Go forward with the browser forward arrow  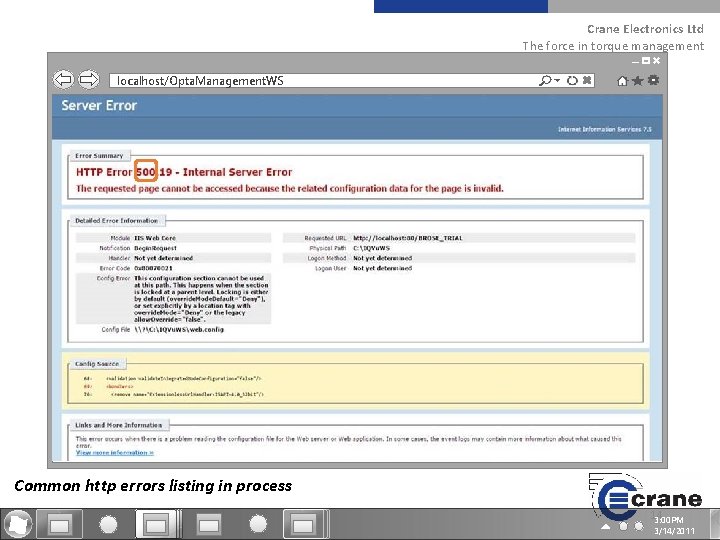point(89,79)
